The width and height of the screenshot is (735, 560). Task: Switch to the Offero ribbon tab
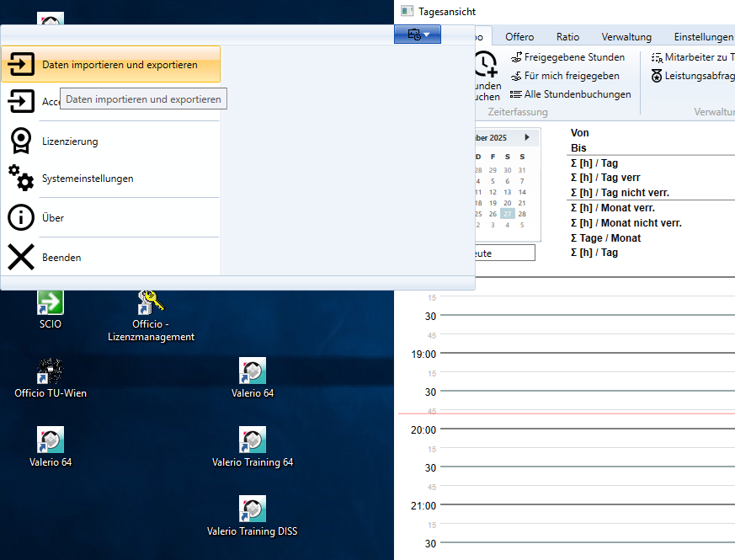519,37
